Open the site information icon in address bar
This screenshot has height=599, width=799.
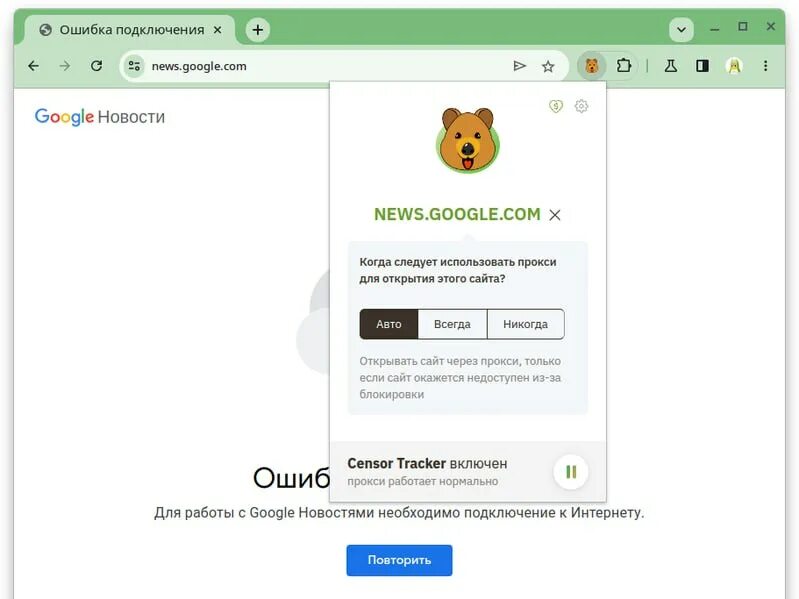pyautogui.click(x=135, y=66)
